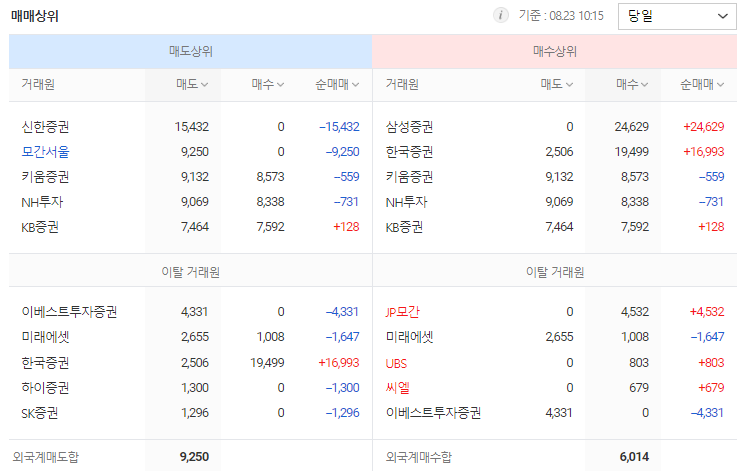Sort 매도상위 table by 매수 column
Image resolution: width=745 pixels, height=471 pixels.
pos(267,85)
